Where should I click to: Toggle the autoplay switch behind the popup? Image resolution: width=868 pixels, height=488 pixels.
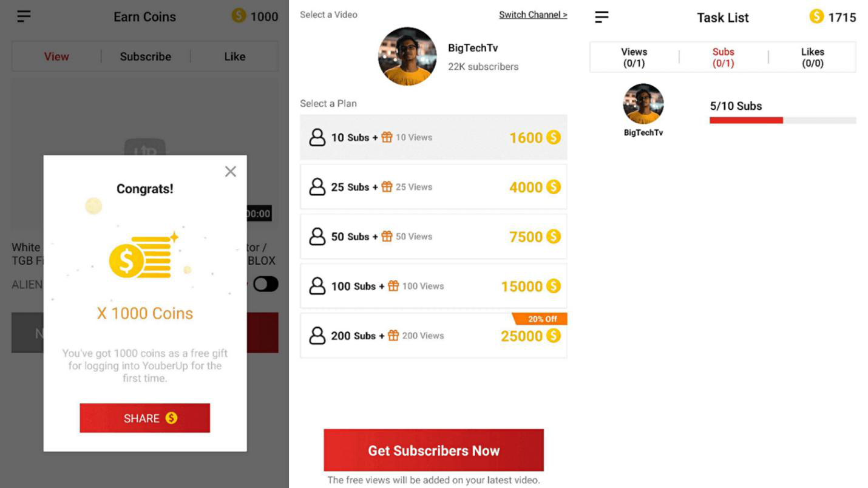pos(265,283)
